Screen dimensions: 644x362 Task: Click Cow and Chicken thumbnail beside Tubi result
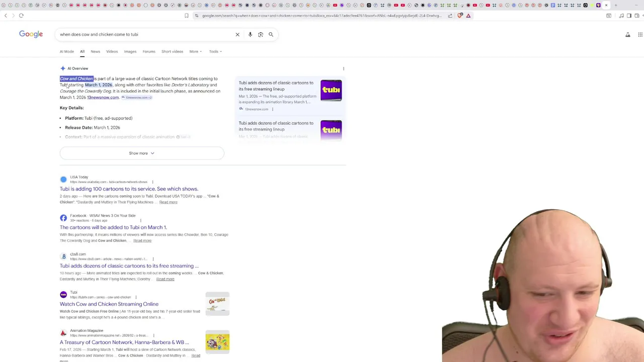(217, 304)
